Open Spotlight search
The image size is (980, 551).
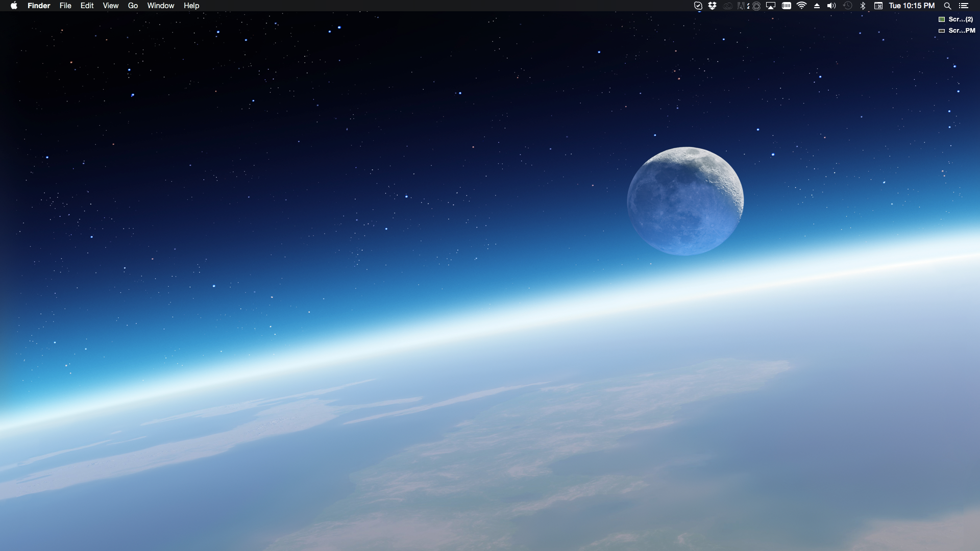pos(947,6)
